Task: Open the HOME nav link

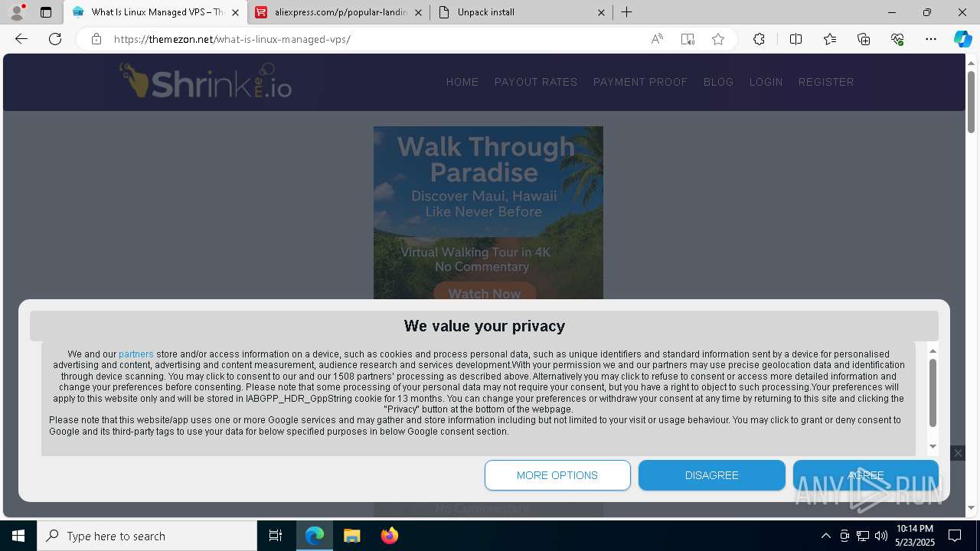Action: click(x=462, y=82)
